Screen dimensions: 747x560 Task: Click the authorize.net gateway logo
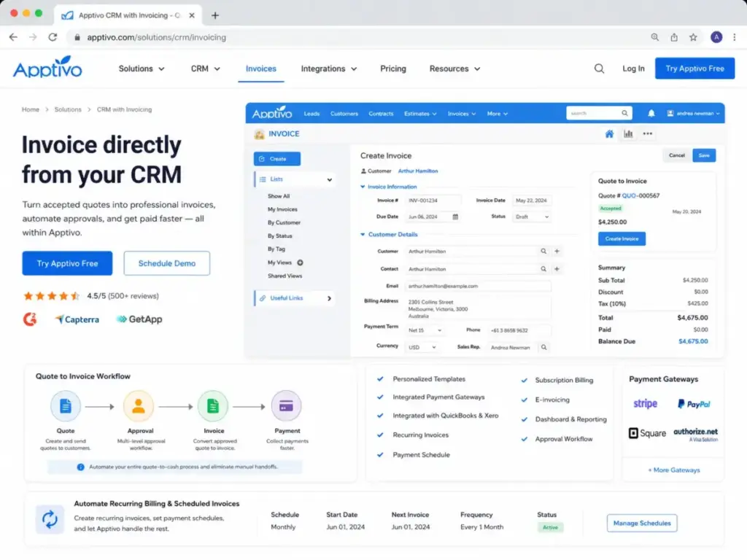pos(695,435)
